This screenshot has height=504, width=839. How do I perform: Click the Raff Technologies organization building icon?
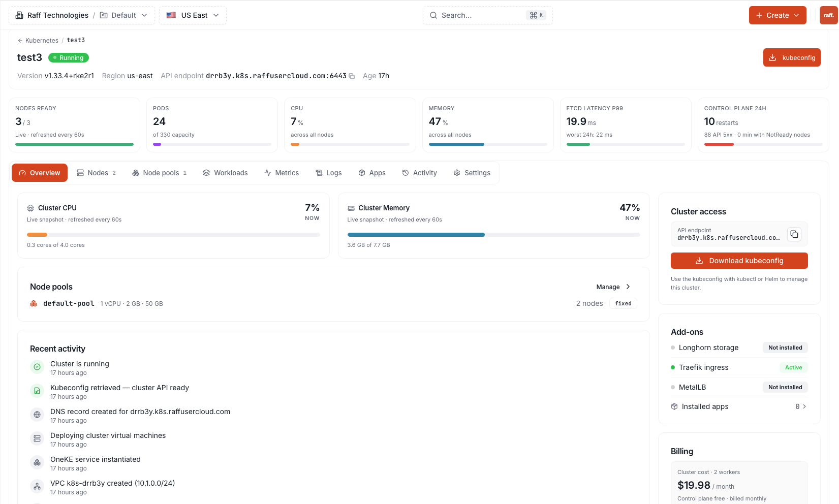point(19,15)
